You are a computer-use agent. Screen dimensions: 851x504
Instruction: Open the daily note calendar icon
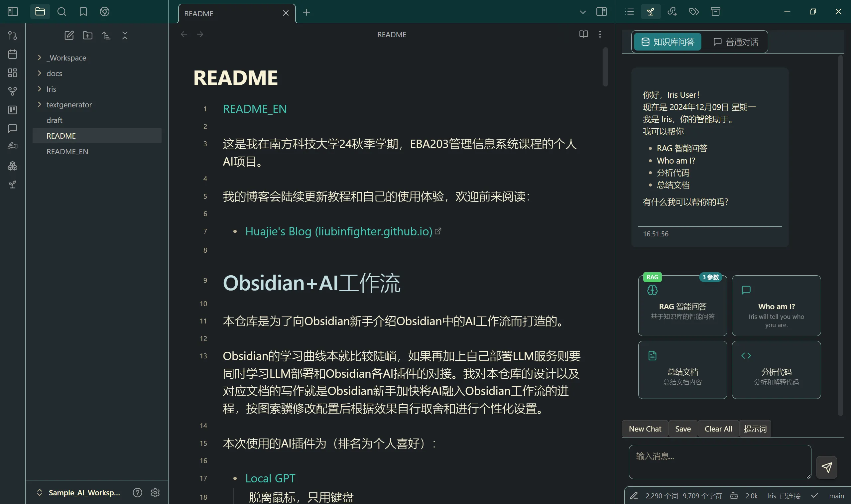(13, 54)
